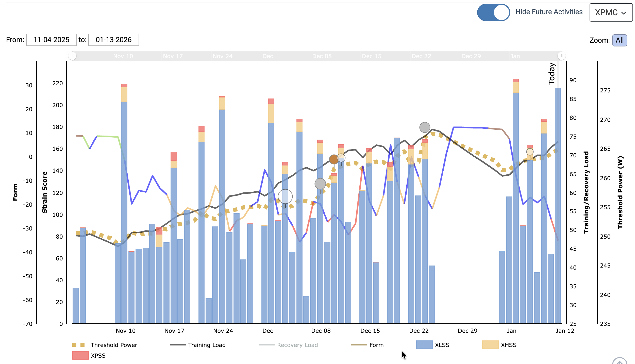Click the small cream marker circle in January
Image resolution: width=635 pixels, height=364 pixels.
click(x=530, y=152)
